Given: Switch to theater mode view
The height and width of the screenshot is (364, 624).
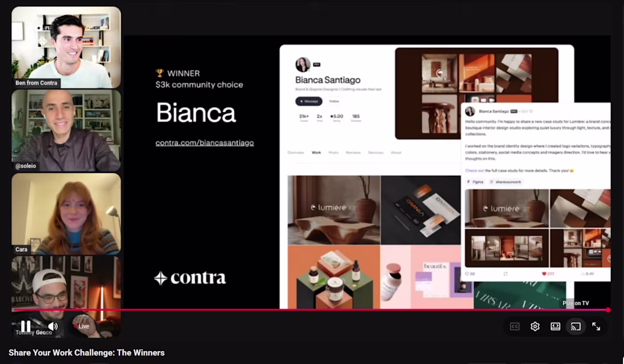Looking at the screenshot, I should point(555,327).
